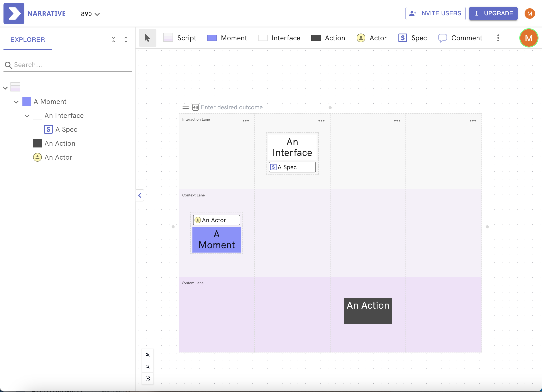The width and height of the screenshot is (542, 392).
Task: Click the desired outcome icon
Action: point(195,108)
